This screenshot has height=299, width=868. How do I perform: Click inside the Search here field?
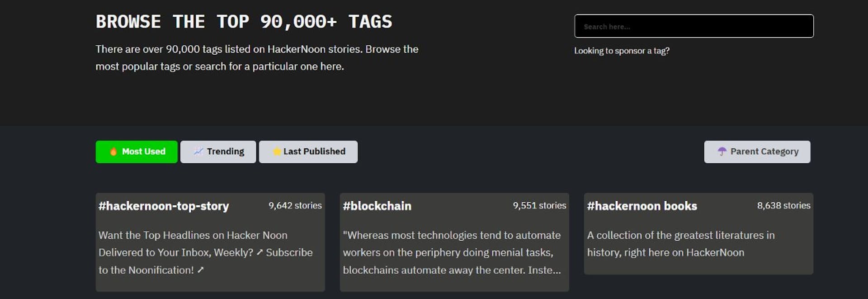coord(694,26)
